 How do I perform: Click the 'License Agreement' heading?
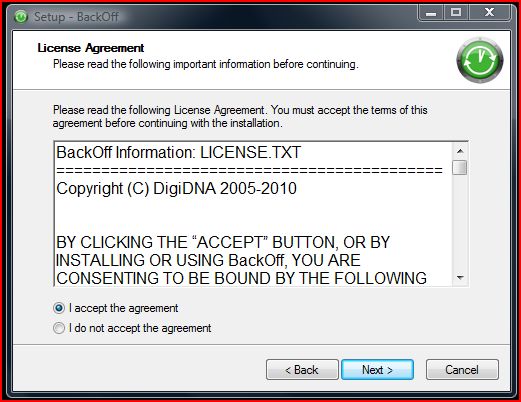pos(91,48)
